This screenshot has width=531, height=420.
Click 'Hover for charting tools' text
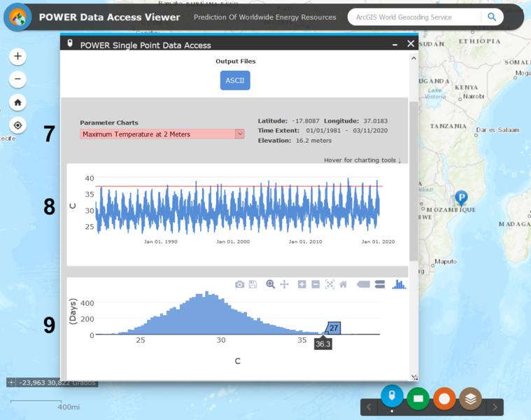[362, 160]
